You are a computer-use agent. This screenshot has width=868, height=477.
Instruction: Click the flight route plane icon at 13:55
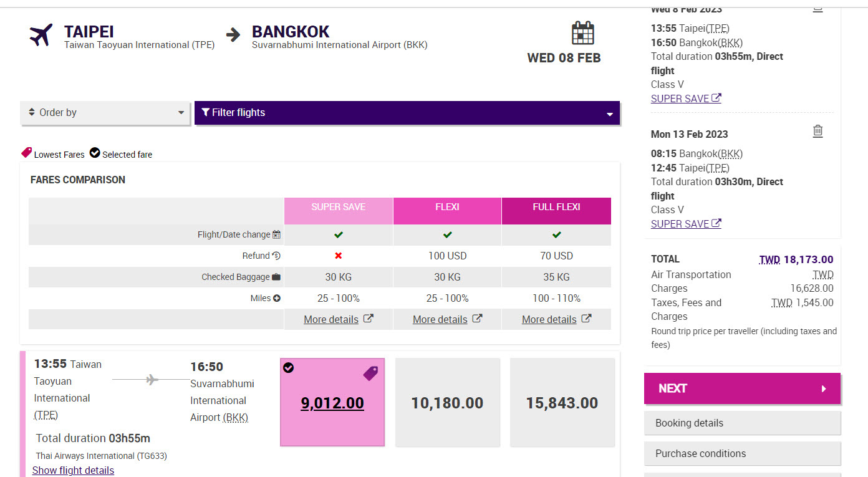(x=152, y=379)
